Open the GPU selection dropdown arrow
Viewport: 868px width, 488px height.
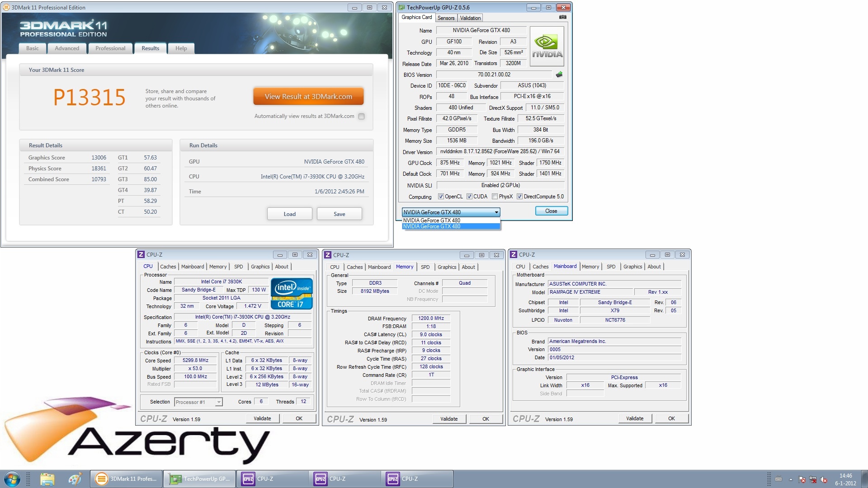(x=496, y=212)
